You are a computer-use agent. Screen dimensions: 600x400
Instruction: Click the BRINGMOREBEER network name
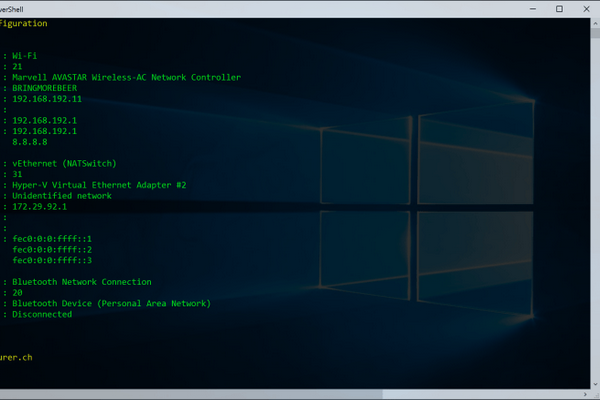point(46,88)
